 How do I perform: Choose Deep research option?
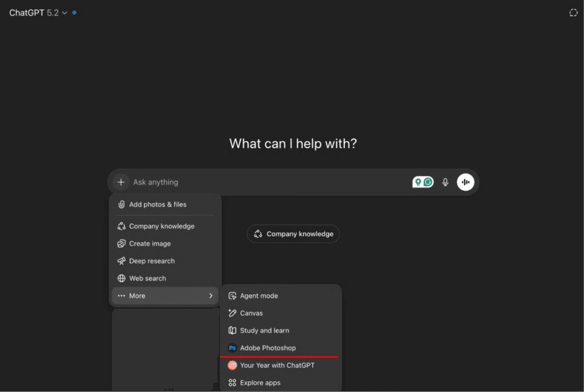pos(165,261)
